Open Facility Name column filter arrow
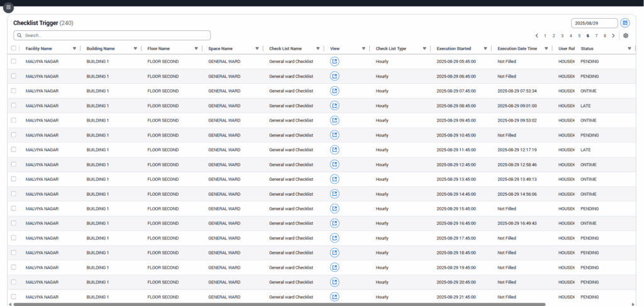Image resolution: width=644 pixels, height=306 pixels. [x=74, y=48]
